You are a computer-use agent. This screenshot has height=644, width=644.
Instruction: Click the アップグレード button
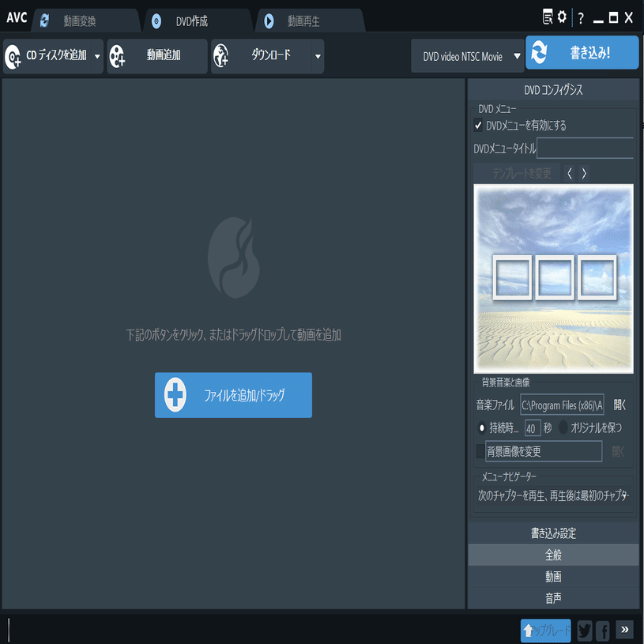coord(546,630)
